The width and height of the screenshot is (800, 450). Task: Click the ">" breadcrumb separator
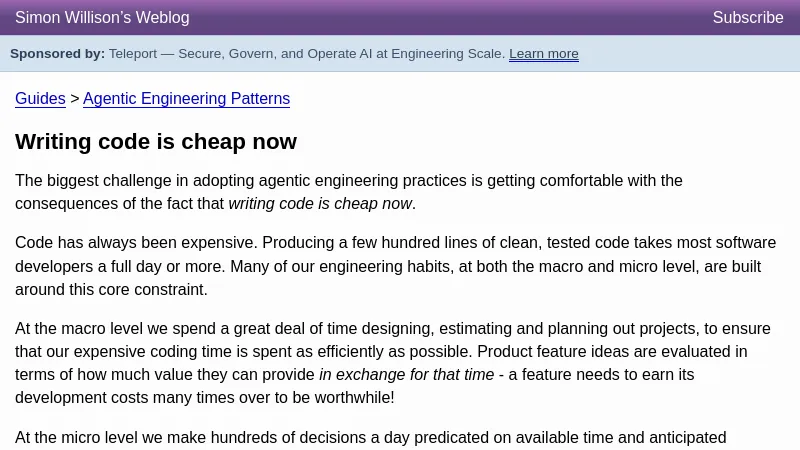click(74, 99)
